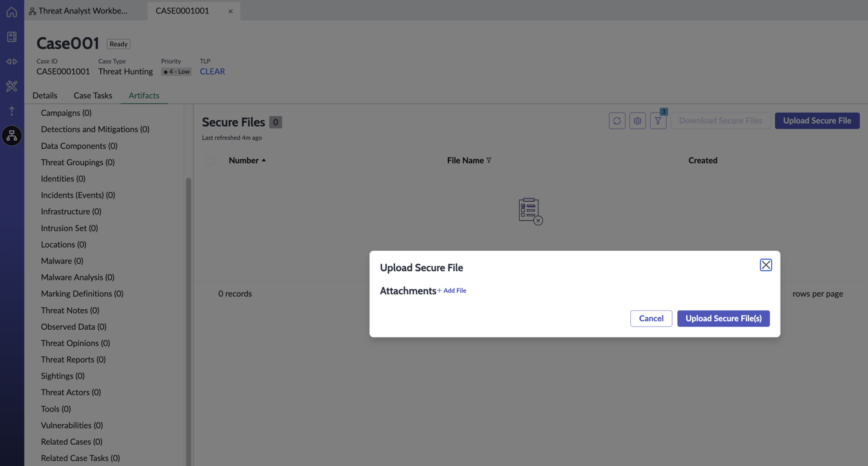This screenshot has width=868, height=466.
Task: Select all rows checkbox
Action: click(210, 160)
